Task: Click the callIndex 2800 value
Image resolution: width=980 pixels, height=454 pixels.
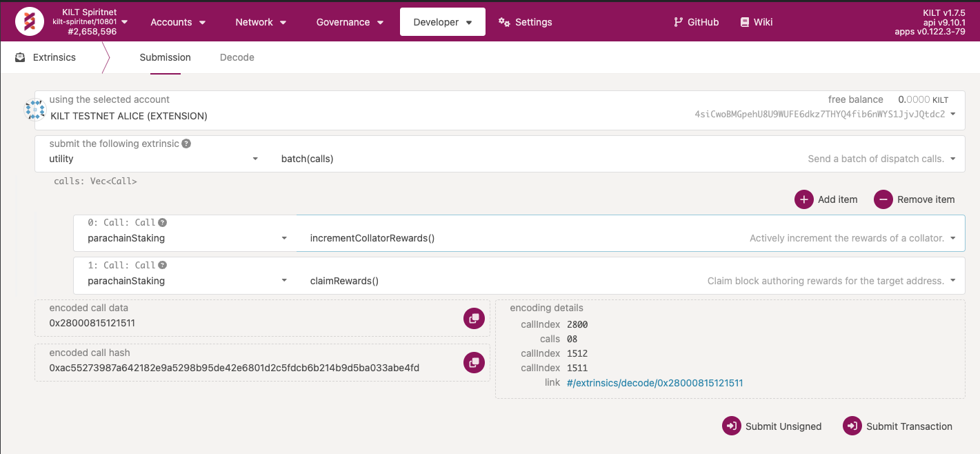Action: point(577,324)
